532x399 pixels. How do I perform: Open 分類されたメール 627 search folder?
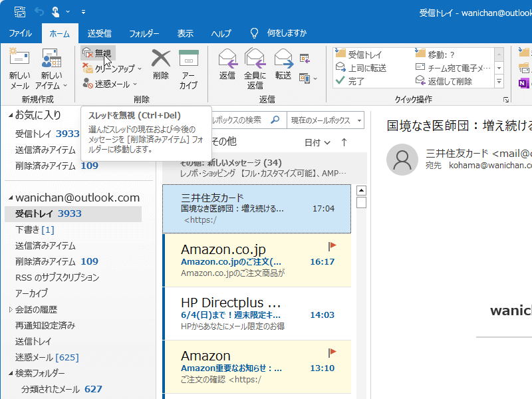[x=61, y=389]
